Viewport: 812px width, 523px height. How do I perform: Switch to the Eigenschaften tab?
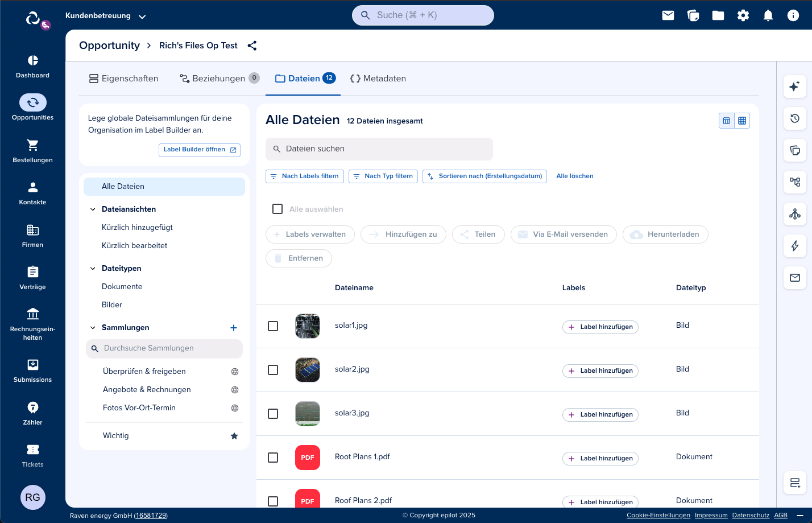123,78
